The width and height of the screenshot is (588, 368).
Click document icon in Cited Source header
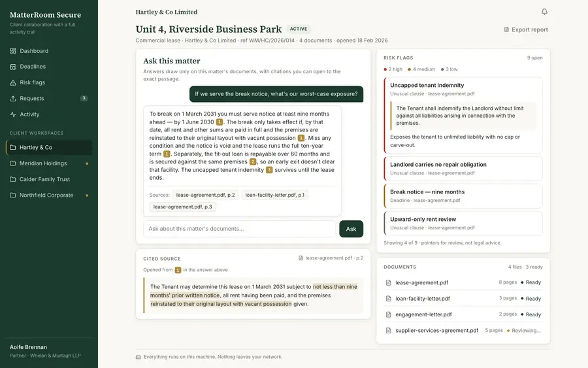pos(301,258)
